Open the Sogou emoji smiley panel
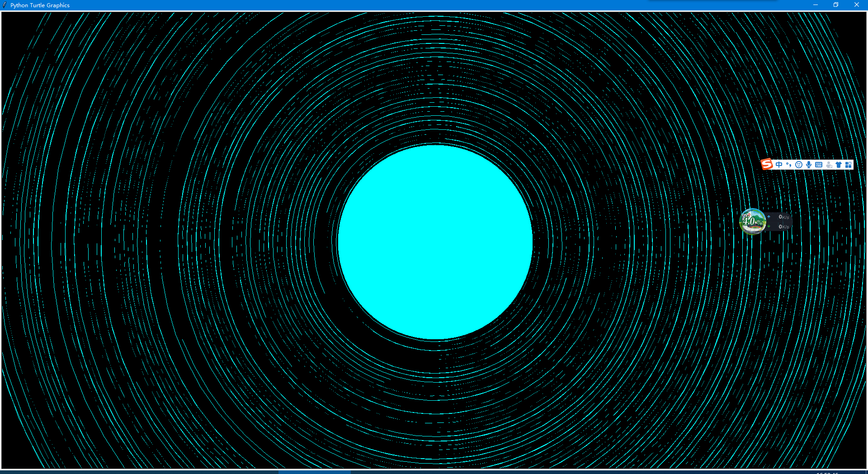Screen dimensions: 868x474 (x=799, y=165)
